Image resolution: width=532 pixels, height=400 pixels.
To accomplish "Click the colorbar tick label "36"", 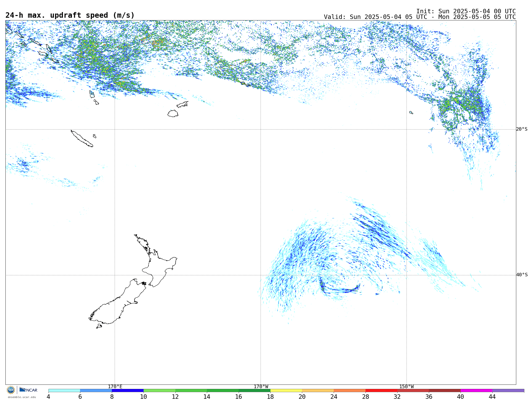I will tap(429, 397).
